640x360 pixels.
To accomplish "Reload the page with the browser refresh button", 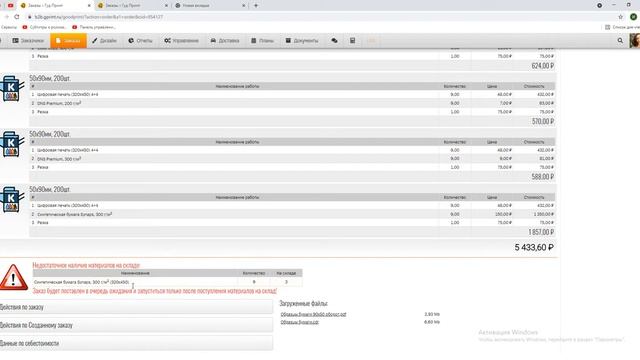I will tap(17, 17).
